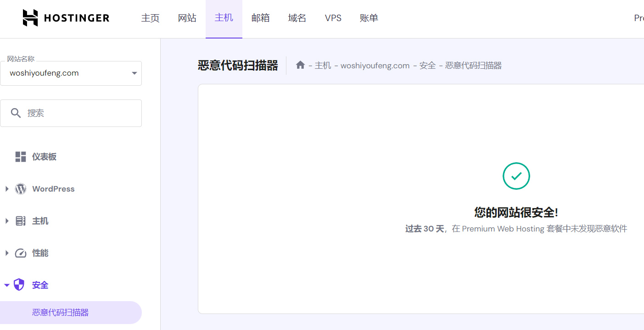Click the Hostinger logo
The width and height of the screenshot is (644, 330).
pos(66,18)
